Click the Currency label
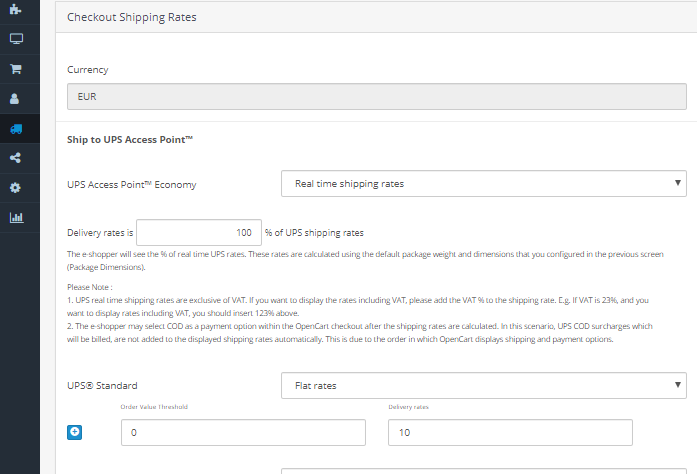 [88, 70]
